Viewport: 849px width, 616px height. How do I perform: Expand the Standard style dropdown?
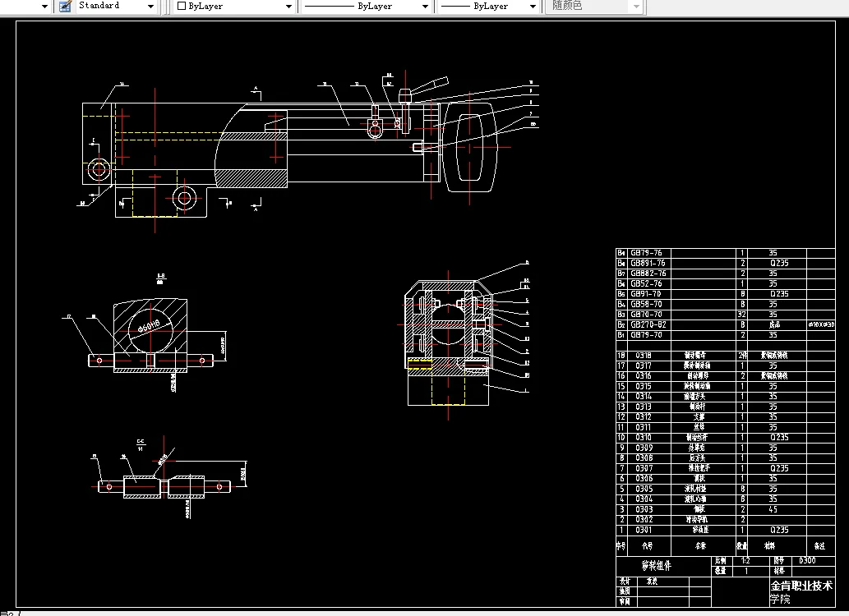(150, 7)
